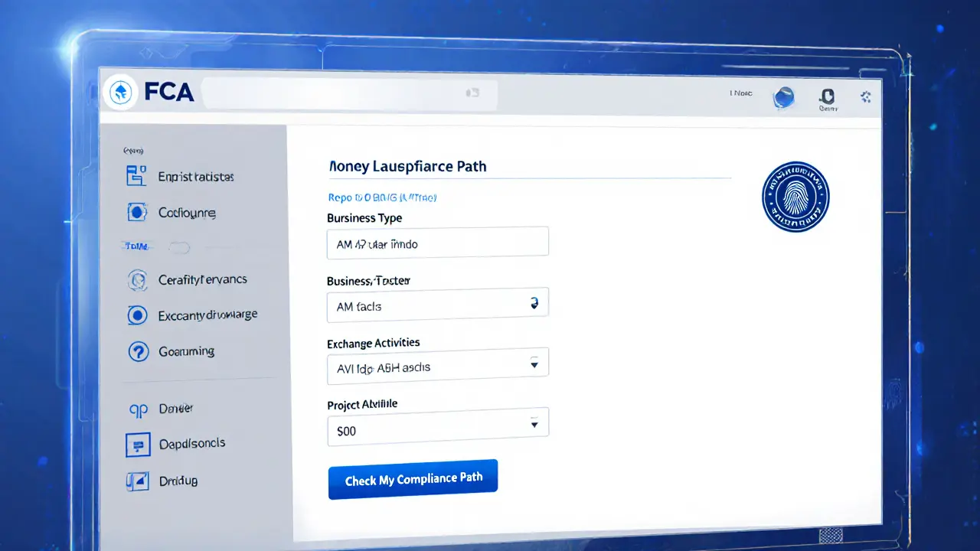
Task: Click the FCA logo icon
Action: pos(120,93)
